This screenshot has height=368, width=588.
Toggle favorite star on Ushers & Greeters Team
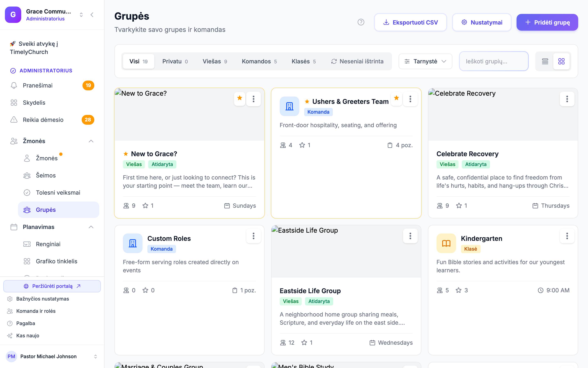[x=396, y=99]
